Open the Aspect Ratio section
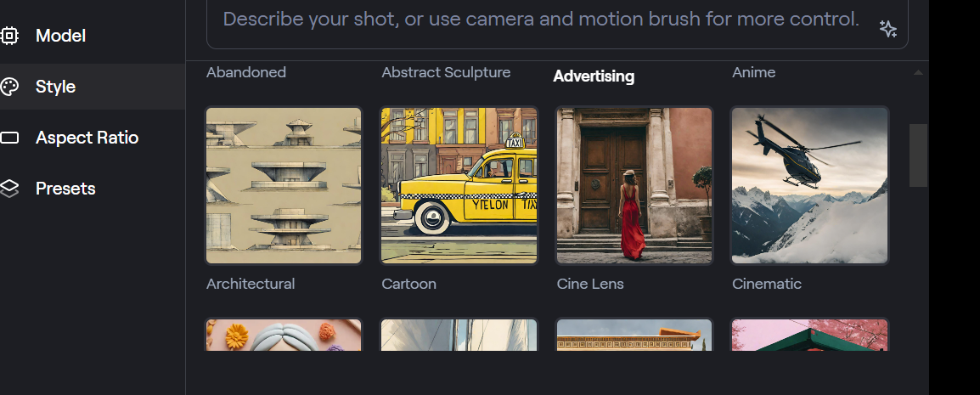This screenshot has width=980, height=395. pos(93,138)
